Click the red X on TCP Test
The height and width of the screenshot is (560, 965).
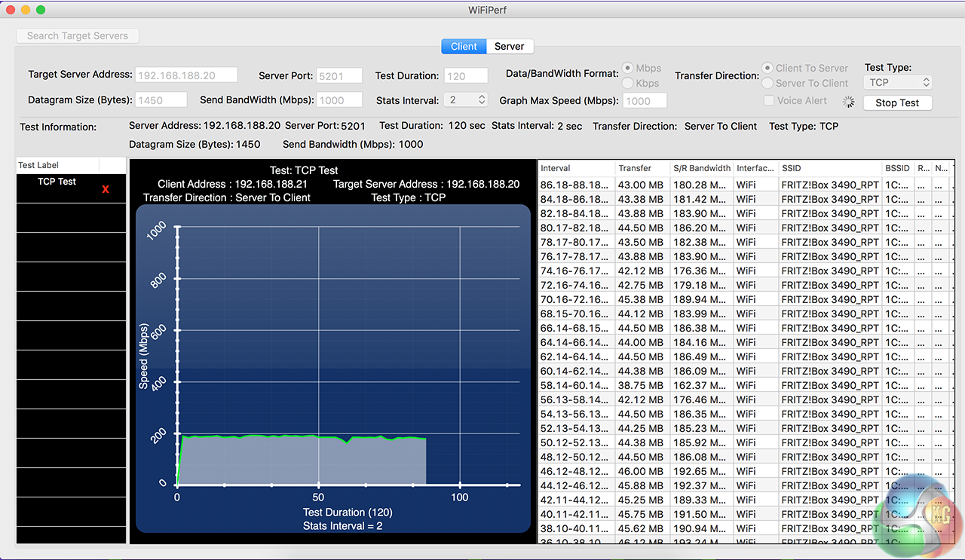click(x=106, y=189)
